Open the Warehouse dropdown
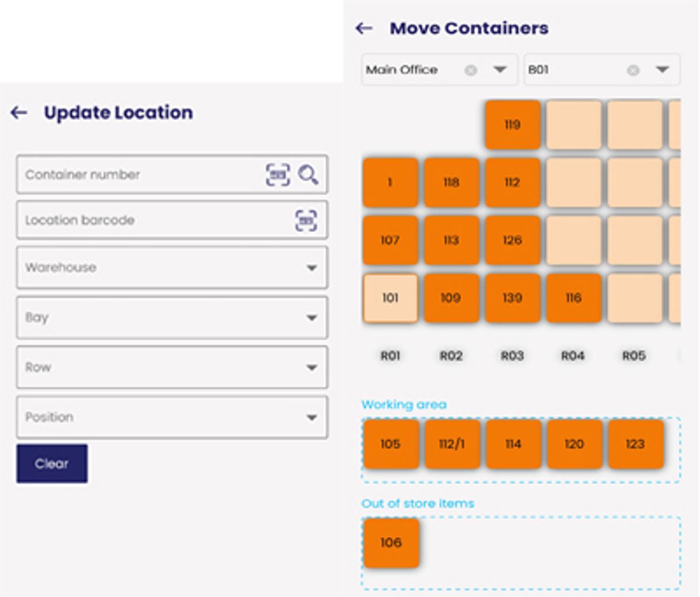 [172, 267]
